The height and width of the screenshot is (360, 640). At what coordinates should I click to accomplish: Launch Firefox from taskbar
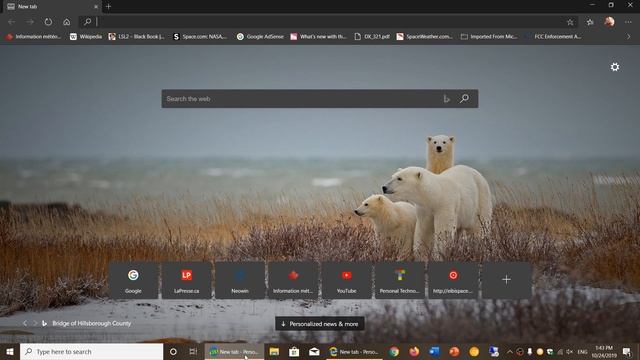click(x=414, y=352)
